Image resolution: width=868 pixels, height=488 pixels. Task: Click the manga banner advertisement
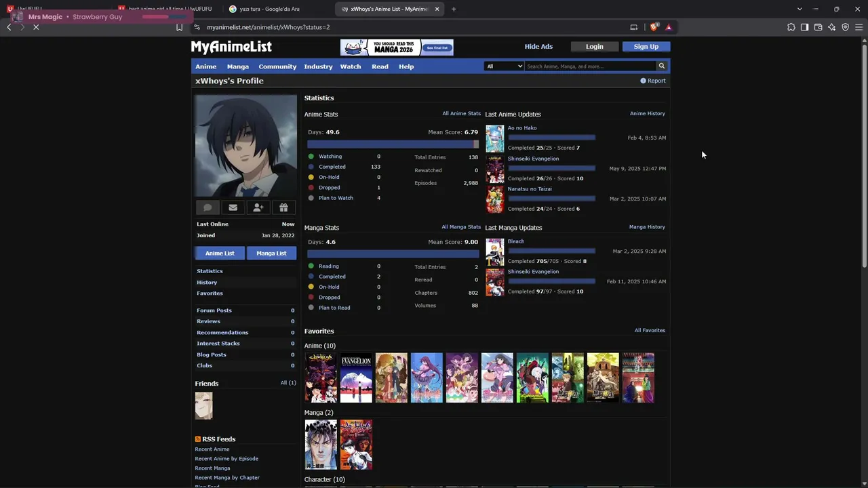[397, 47]
